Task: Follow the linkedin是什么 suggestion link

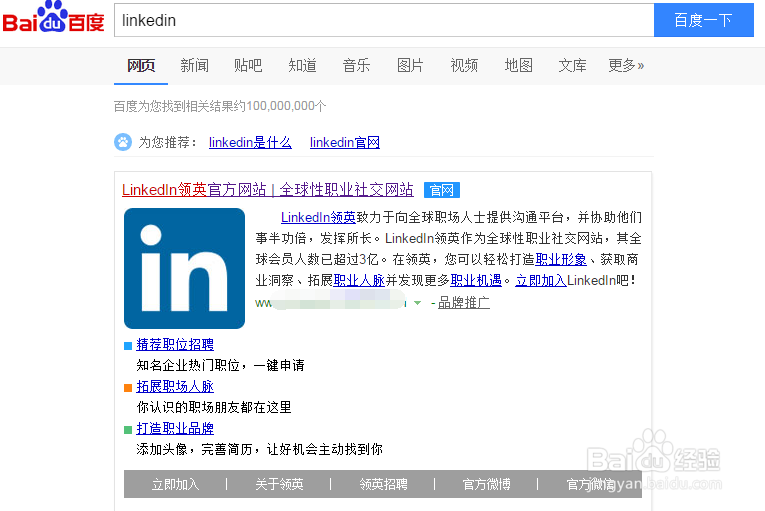Action: click(250, 143)
